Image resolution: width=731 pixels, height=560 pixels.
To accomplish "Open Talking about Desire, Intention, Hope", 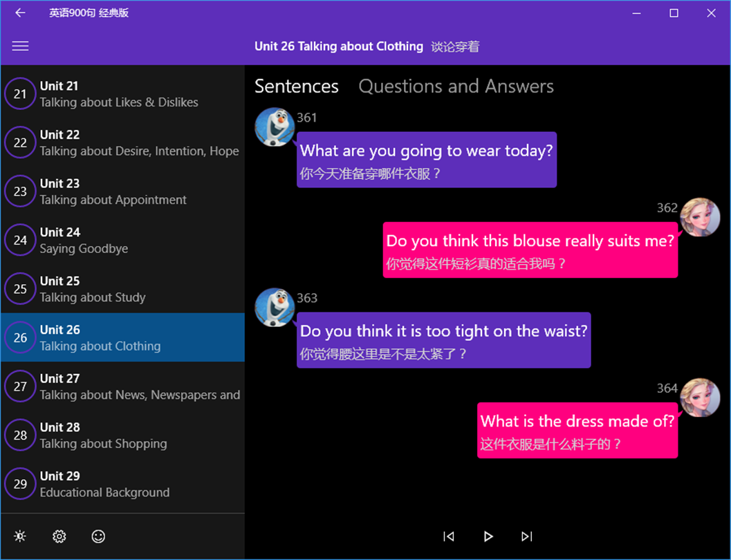I will point(122,142).
